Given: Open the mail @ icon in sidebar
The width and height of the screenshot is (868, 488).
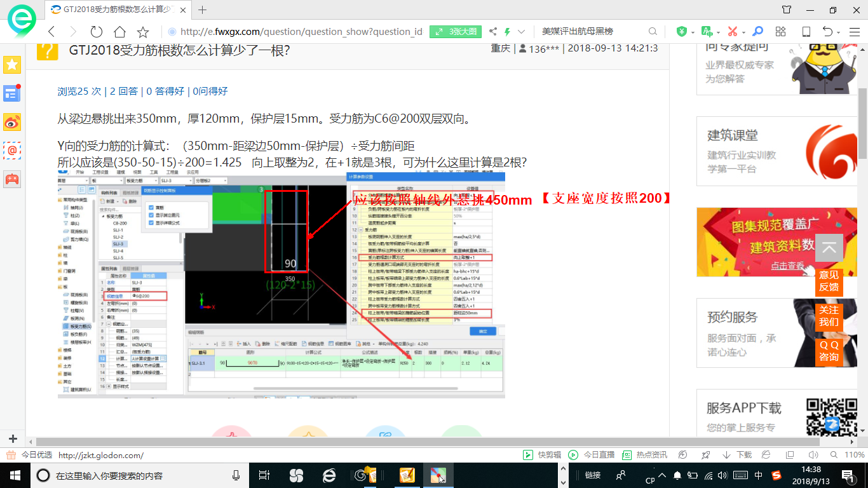Looking at the screenshot, I should pos(12,151).
